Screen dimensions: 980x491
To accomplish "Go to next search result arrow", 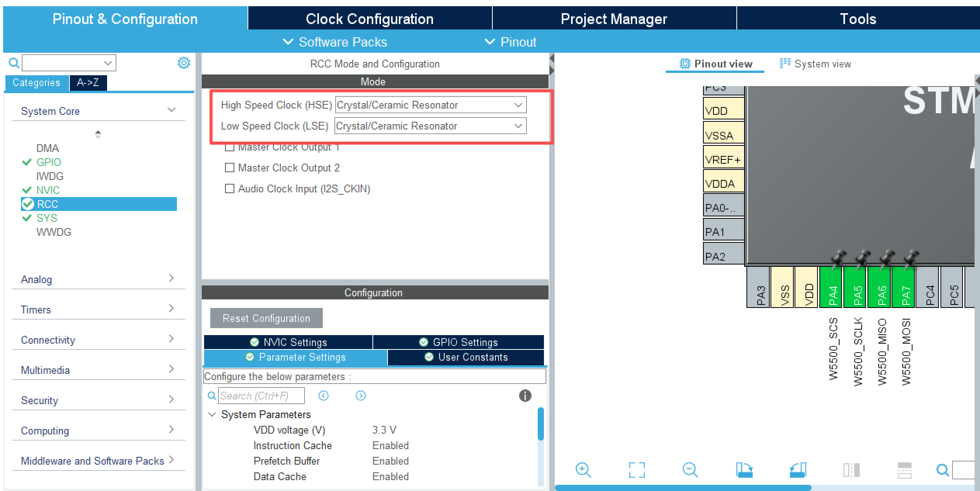I will click(360, 396).
